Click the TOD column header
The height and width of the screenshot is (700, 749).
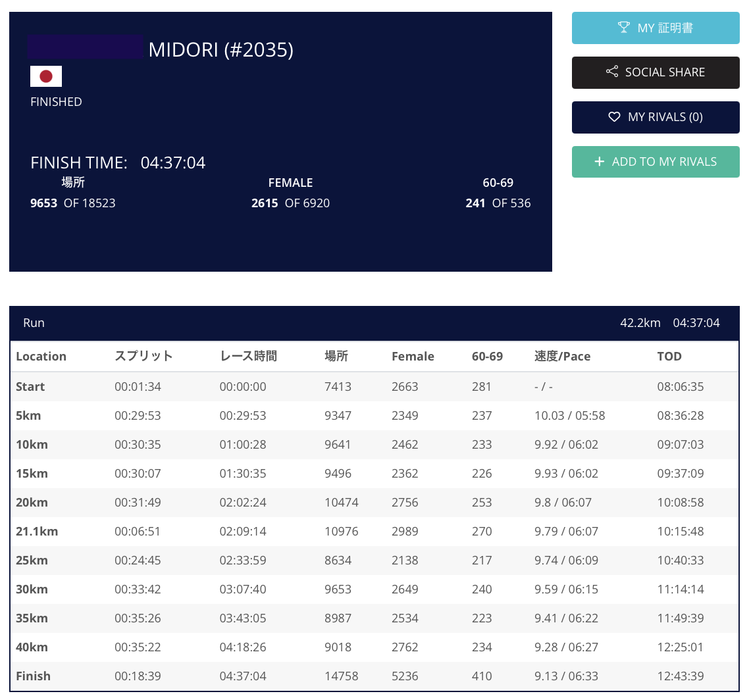pyautogui.click(x=669, y=356)
